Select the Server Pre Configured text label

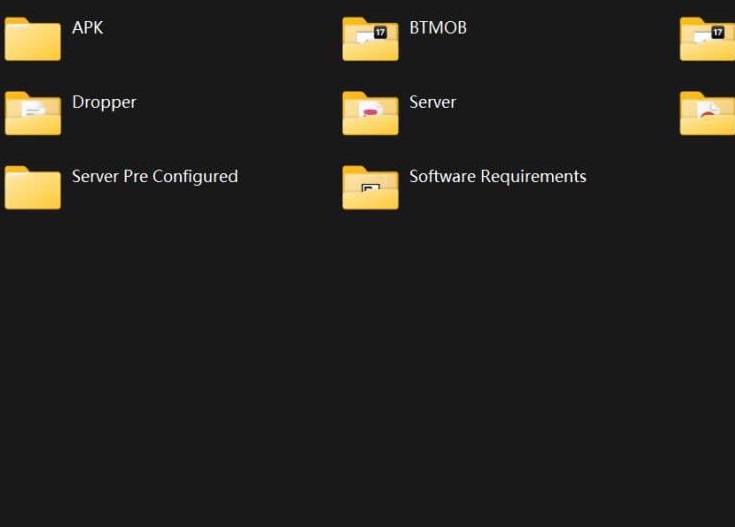click(154, 176)
